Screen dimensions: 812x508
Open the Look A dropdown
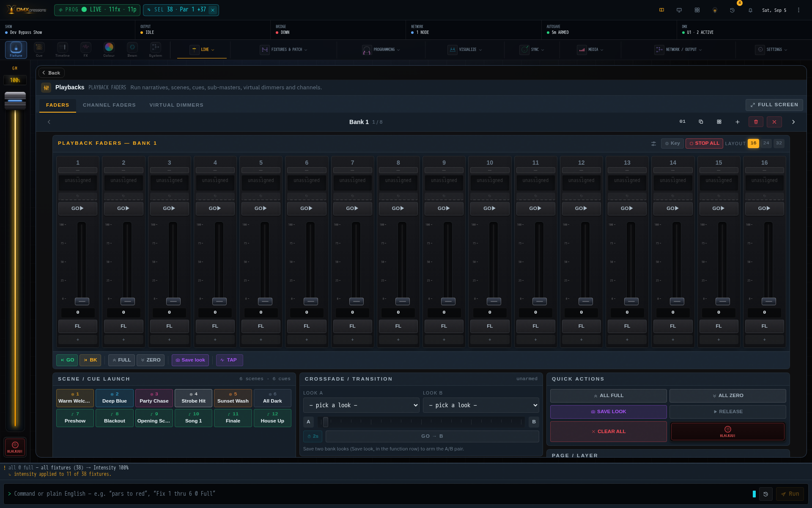361,406
